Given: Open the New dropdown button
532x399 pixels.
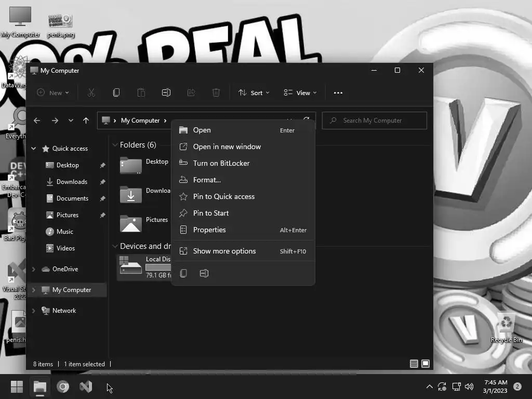Looking at the screenshot, I should coord(54,92).
